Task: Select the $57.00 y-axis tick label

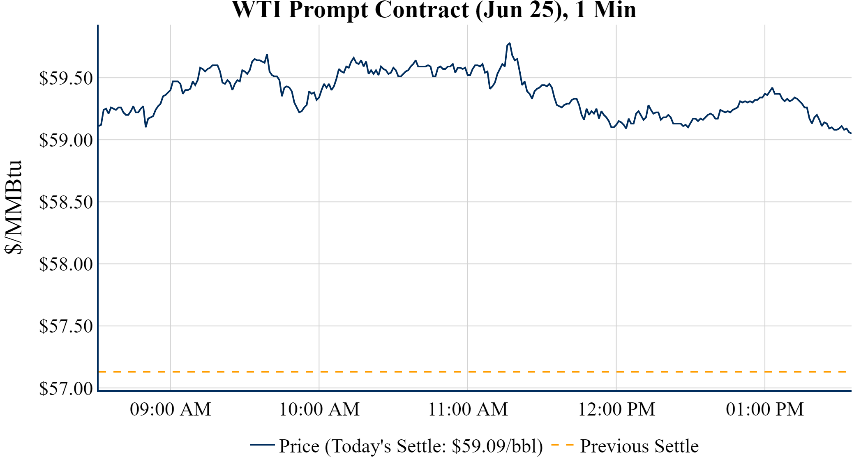Action: point(66,388)
